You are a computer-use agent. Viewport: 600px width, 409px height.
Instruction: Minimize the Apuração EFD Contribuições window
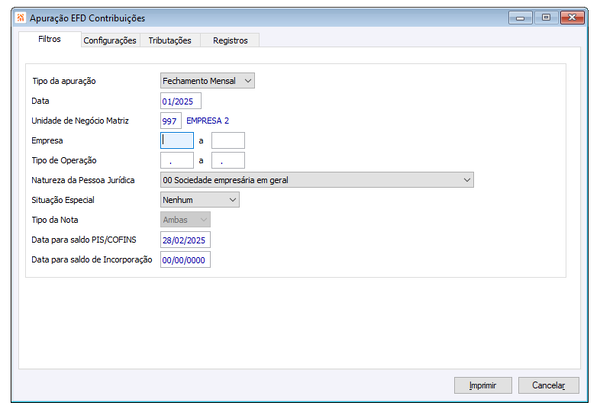point(520,18)
